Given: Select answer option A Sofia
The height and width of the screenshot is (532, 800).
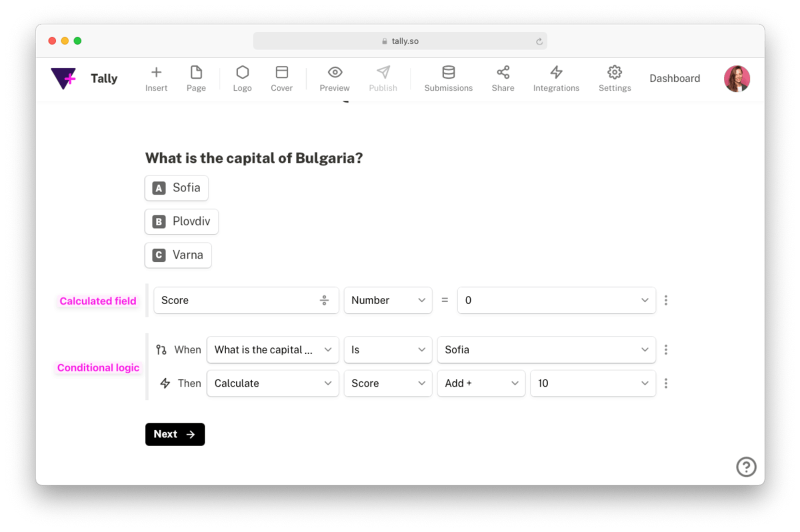Looking at the screenshot, I should click(176, 188).
